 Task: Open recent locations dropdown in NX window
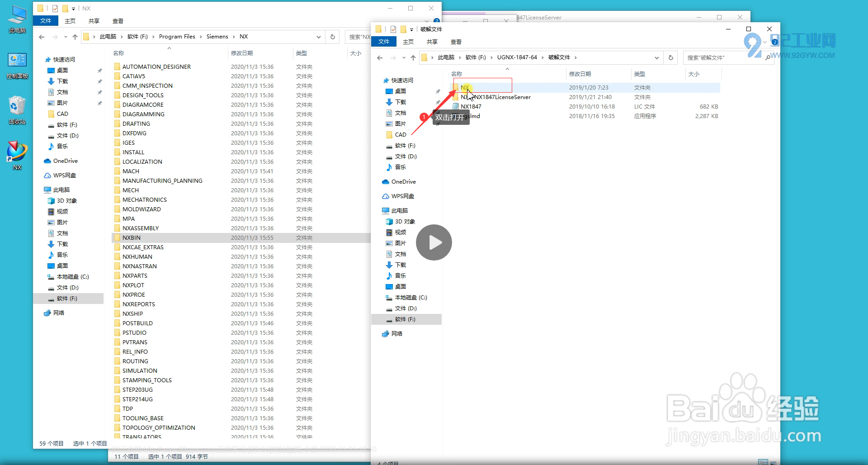[66, 37]
